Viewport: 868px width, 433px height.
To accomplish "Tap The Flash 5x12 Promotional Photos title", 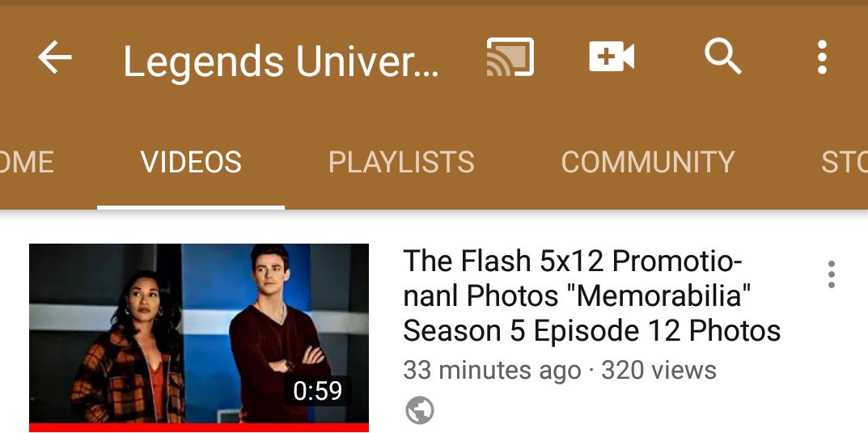I will tap(592, 295).
